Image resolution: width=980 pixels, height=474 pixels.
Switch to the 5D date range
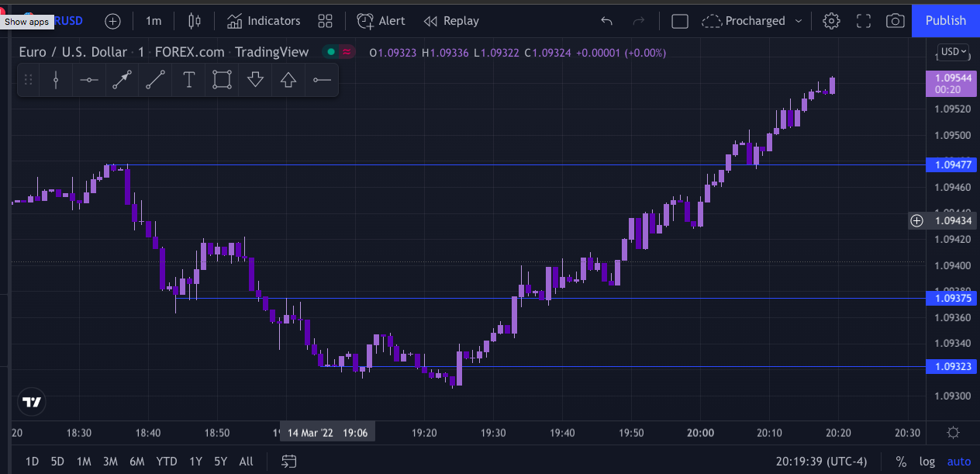click(x=57, y=462)
